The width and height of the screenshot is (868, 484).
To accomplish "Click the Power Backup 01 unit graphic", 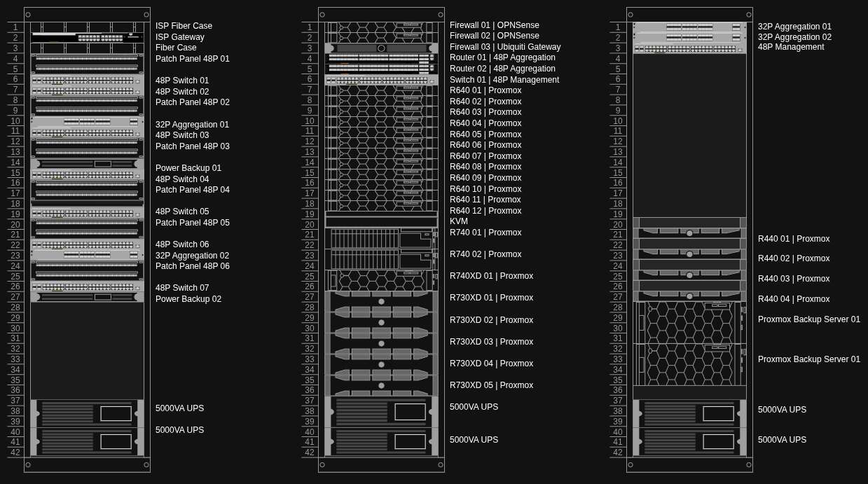I will tap(87, 163).
